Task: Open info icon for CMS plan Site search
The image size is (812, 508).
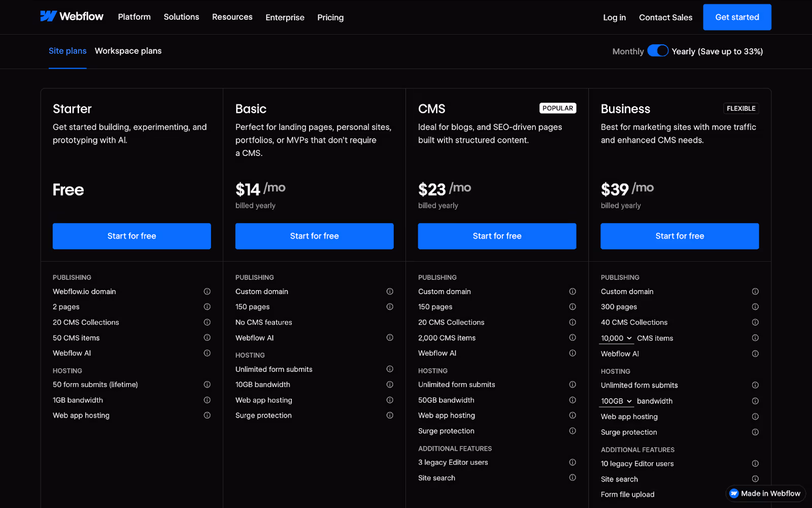Action: click(x=572, y=478)
